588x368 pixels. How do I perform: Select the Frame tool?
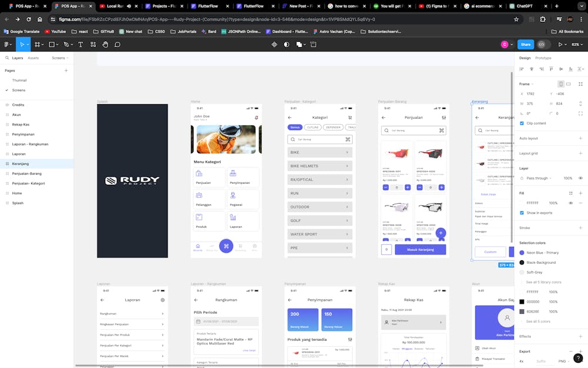[37, 44]
